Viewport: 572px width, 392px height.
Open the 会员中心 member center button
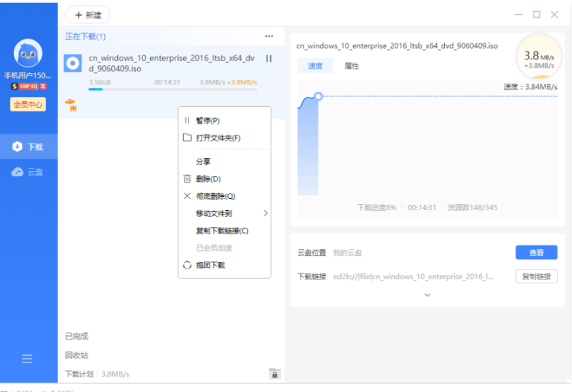(28, 105)
